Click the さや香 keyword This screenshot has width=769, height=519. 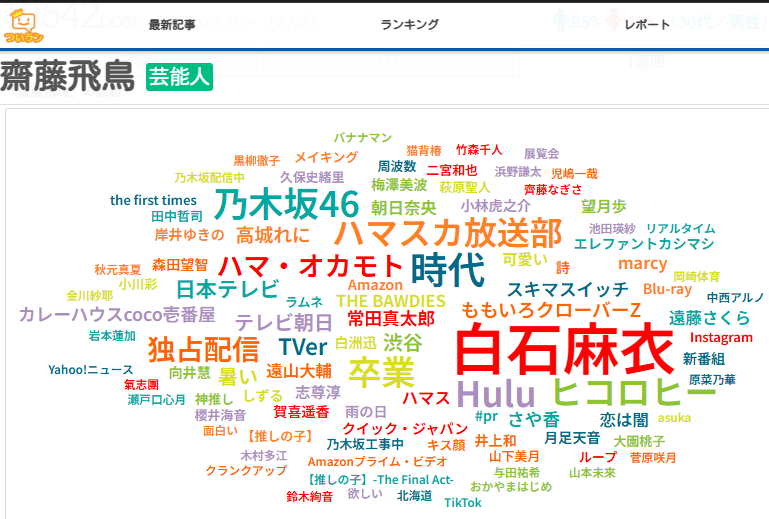pos(534,419)
